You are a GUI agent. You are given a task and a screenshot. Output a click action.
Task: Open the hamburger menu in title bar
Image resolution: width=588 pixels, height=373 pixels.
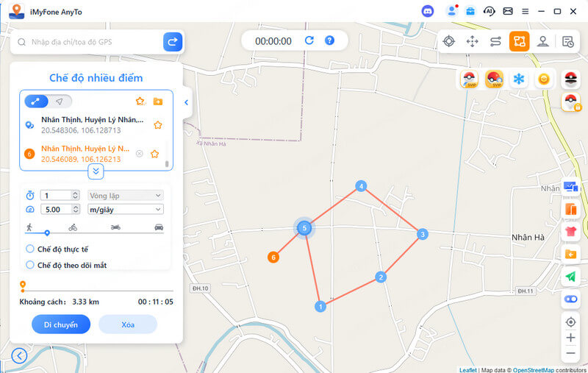tap(525, 12)
